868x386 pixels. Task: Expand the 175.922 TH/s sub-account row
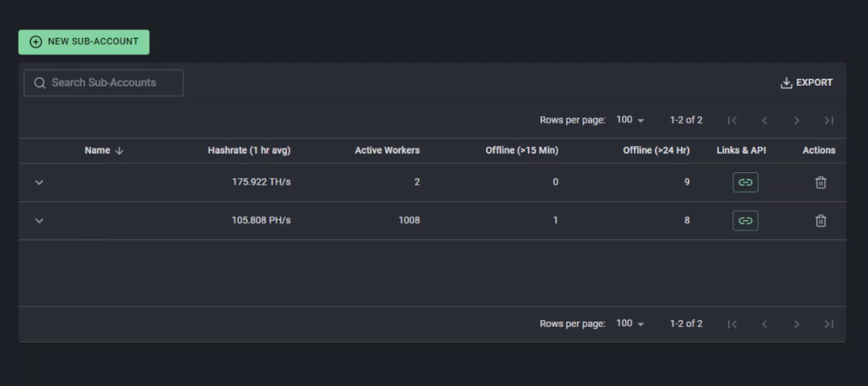pos(39,183)
